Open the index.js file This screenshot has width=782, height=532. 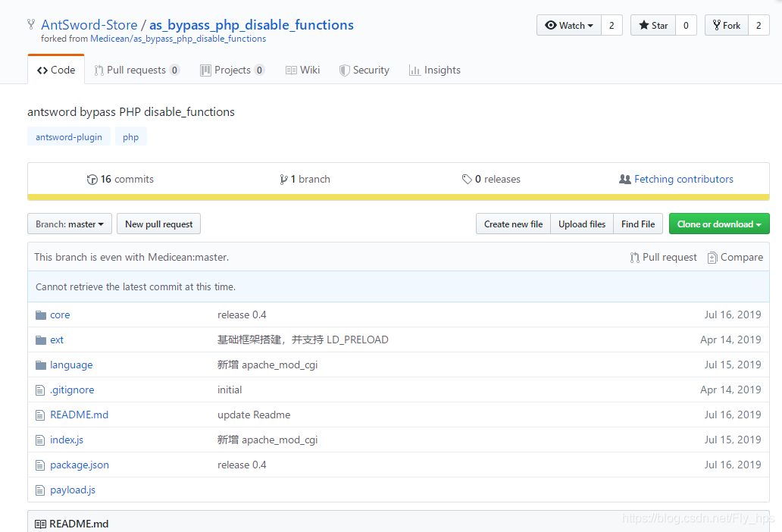(x=67, y=440)
